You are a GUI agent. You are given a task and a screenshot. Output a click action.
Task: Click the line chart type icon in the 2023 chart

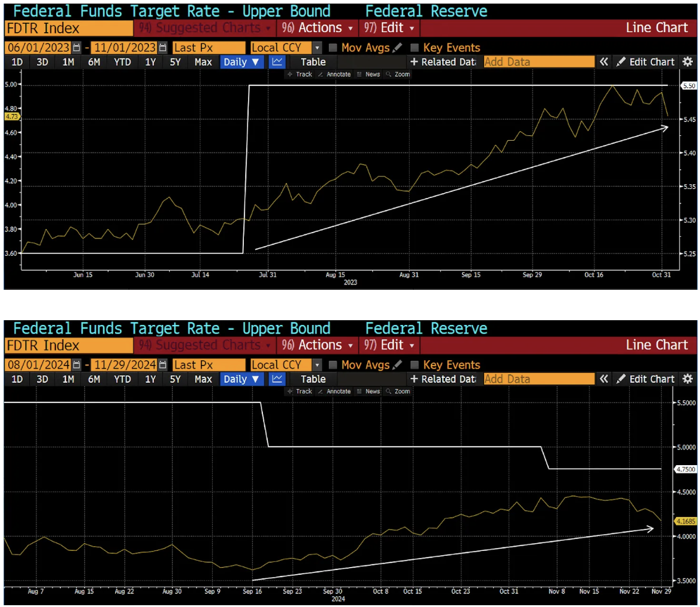click(x=277, y=62)
